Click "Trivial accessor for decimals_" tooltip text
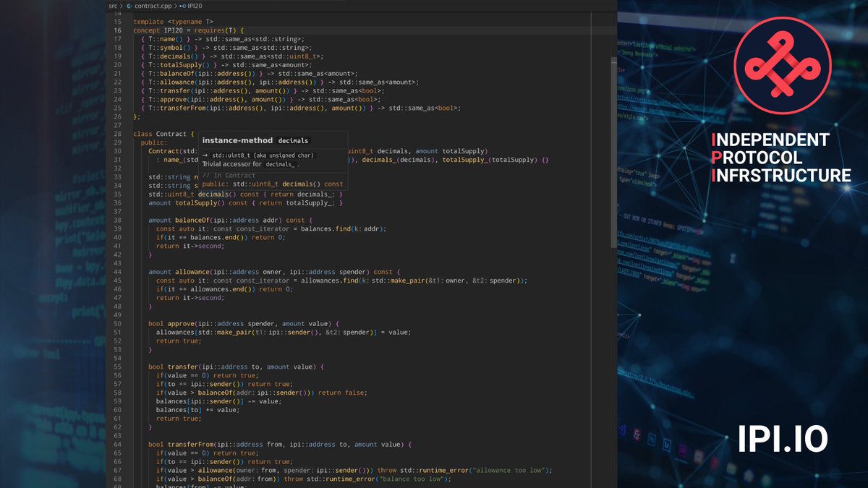This screenshot has height=488, width=868. (250, 164)
